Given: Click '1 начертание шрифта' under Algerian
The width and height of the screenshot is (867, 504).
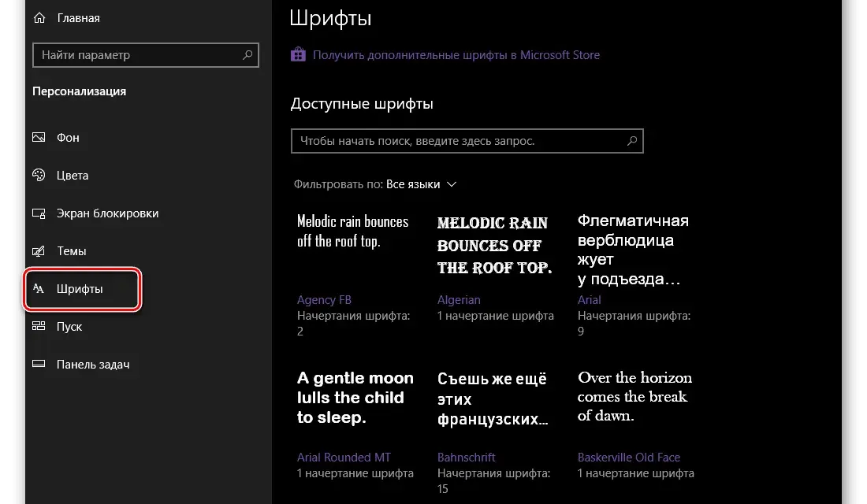Looking at the screenshot, I should (x=496, y=316).
